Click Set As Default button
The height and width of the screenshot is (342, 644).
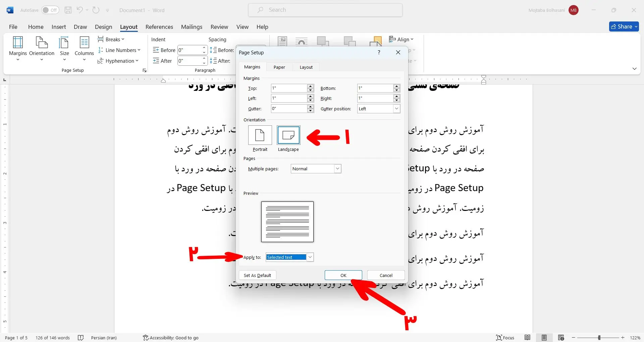257,275
